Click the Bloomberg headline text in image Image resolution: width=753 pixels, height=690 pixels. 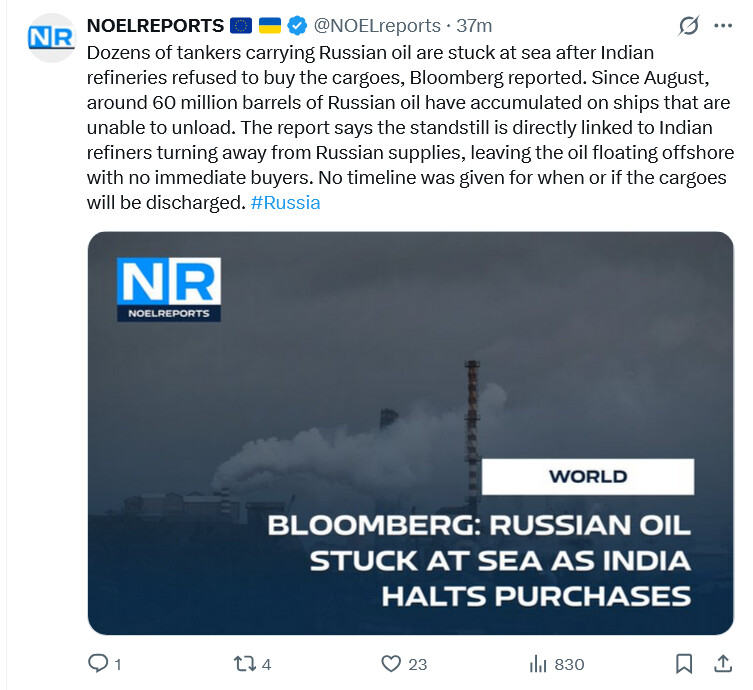click(x=478, y=560)
